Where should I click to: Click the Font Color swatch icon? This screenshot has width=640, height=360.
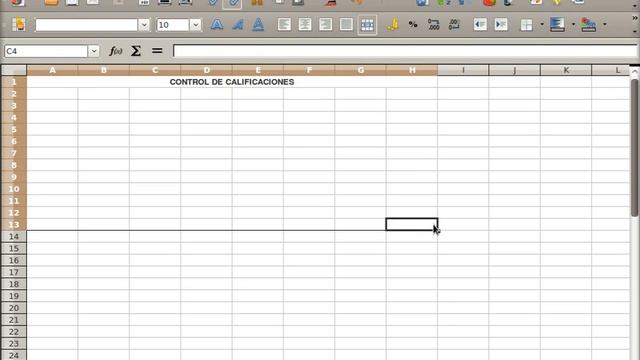tap(588, 24)
